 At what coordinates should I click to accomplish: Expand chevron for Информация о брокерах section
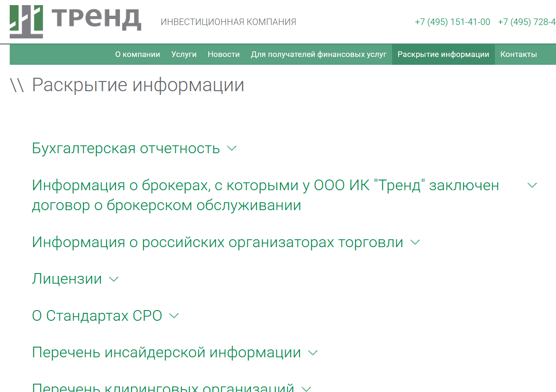coord(532,185)
